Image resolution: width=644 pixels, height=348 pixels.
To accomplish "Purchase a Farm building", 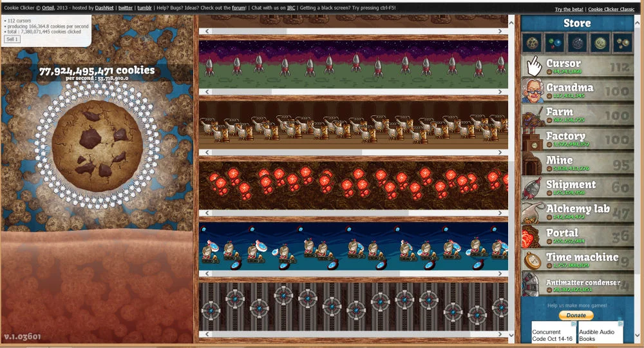I will (578, 115).
